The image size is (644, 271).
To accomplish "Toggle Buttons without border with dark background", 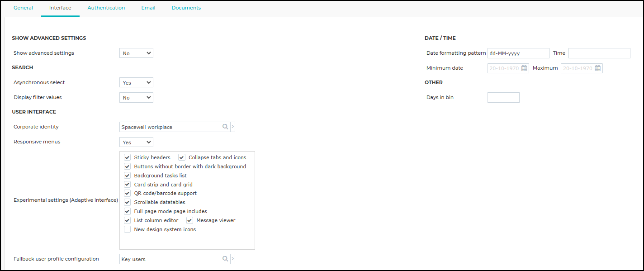I will coord(128,166).
